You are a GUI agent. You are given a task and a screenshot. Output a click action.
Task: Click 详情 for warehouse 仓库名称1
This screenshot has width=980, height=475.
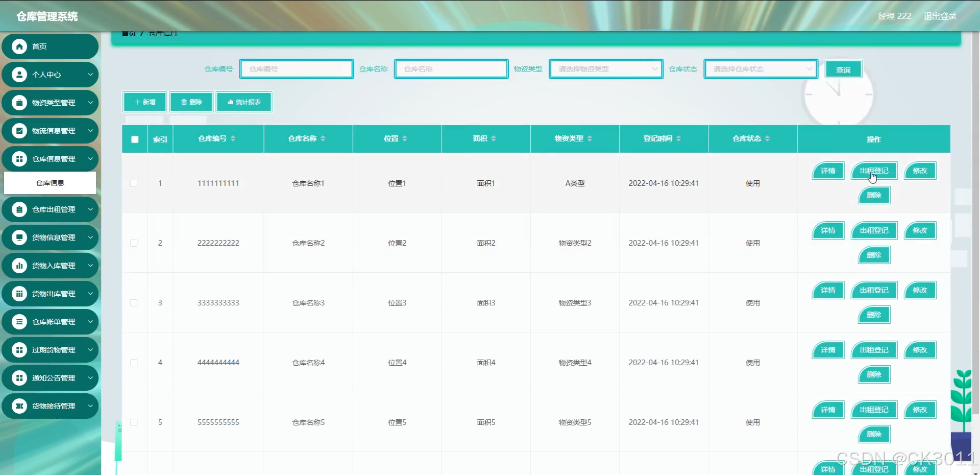coord(828,171)
